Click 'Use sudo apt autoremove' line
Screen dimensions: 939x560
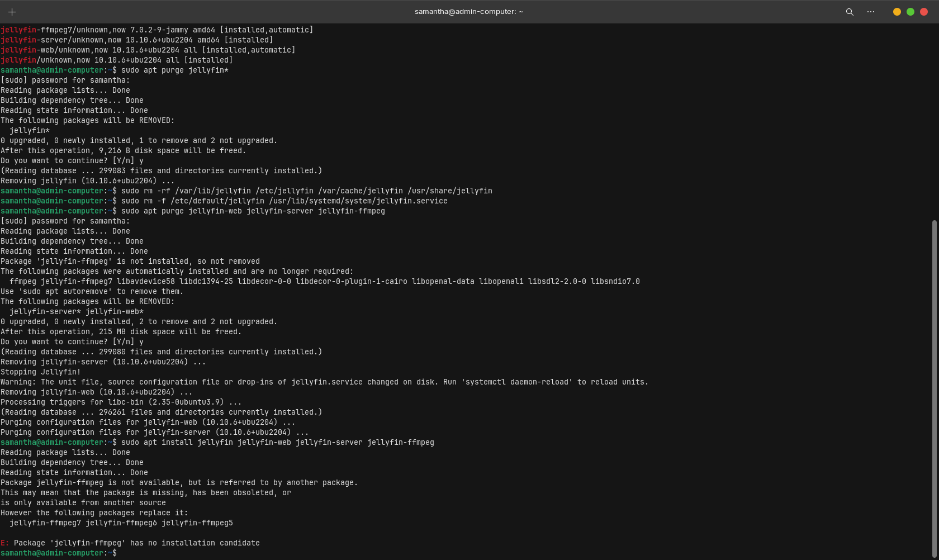click(92, 292)
